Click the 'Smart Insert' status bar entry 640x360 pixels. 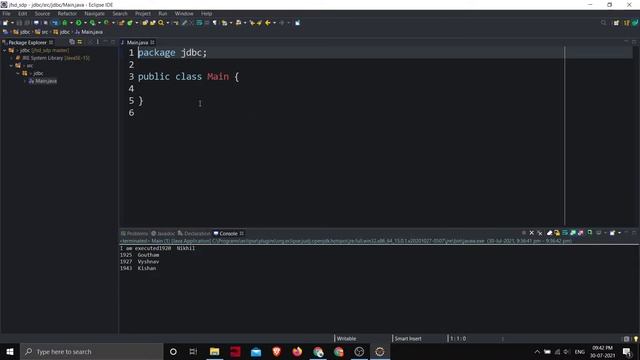pyautogui.click(x=408, y=338)
